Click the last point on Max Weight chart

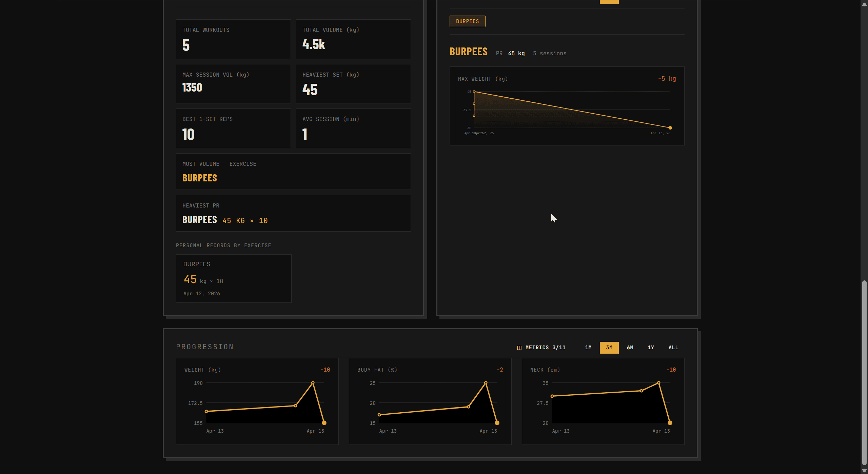[x=670, y=128]
